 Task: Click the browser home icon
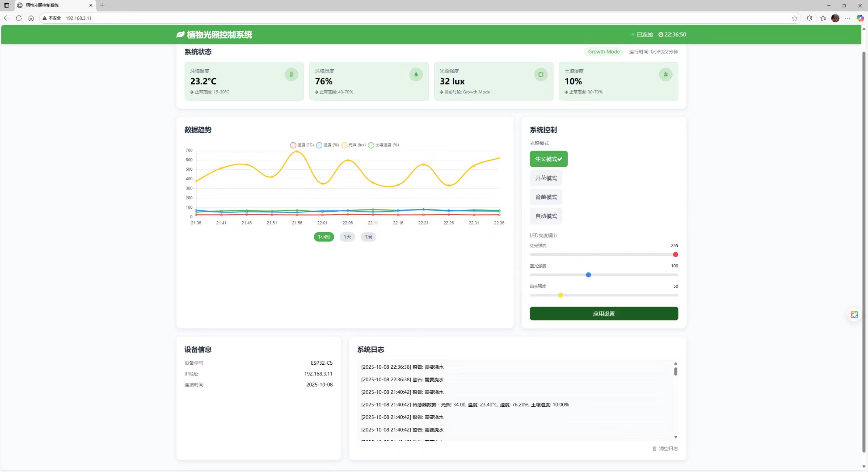pyautogui.click(x=31, y=18)
